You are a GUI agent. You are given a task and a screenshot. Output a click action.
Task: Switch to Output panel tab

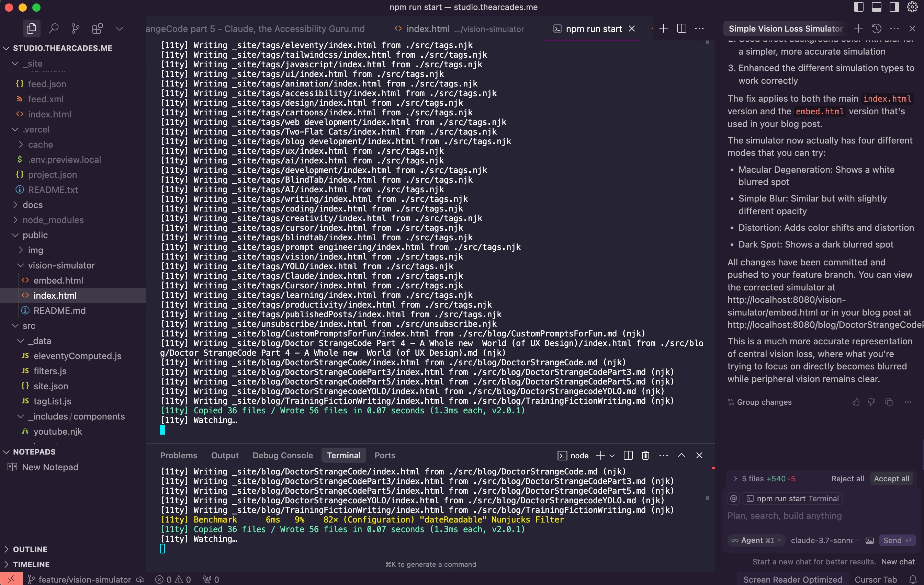[225, 455]
